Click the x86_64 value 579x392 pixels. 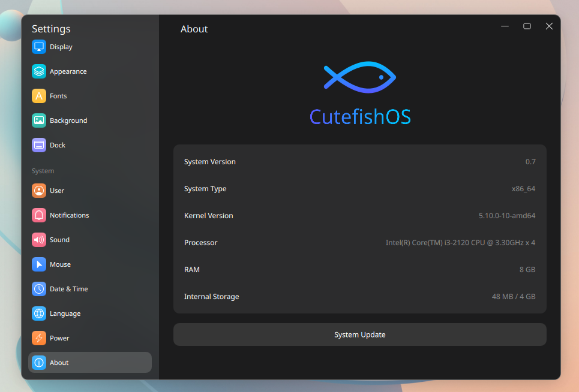[523, 189]
